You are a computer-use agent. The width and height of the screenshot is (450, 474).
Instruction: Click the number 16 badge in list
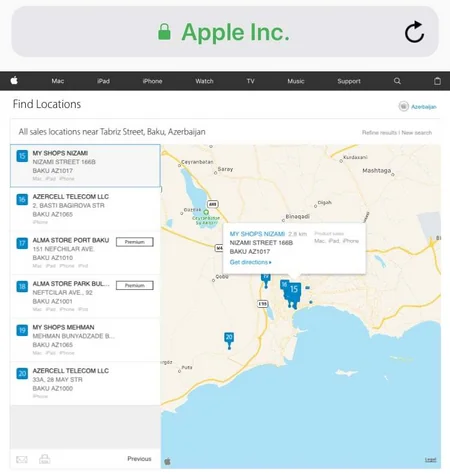22,199
